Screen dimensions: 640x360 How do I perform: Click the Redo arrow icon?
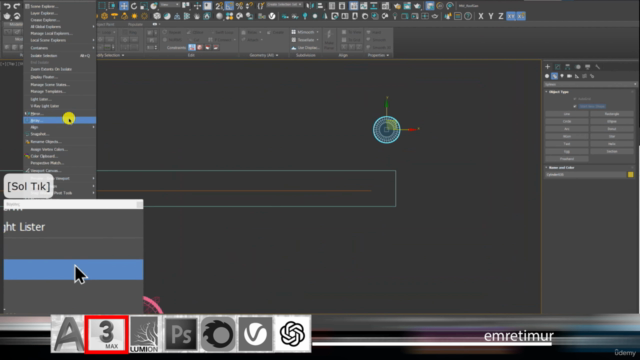17,6
